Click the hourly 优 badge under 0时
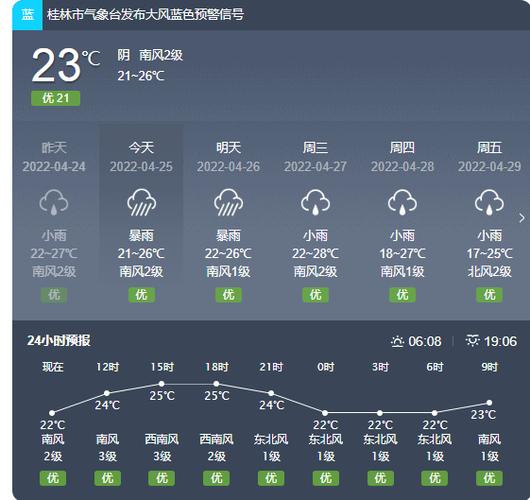This screenshot has width=530, height=500. point(326,478)
